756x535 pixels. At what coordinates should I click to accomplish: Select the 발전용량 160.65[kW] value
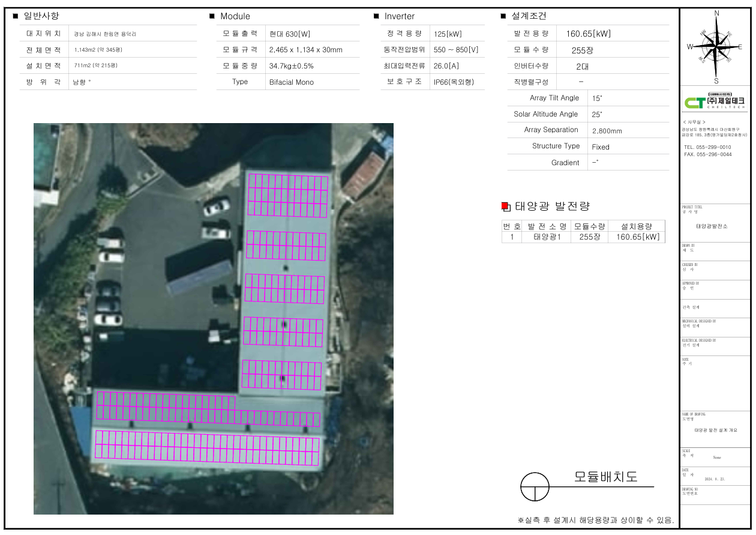click(x=588, y=34)
